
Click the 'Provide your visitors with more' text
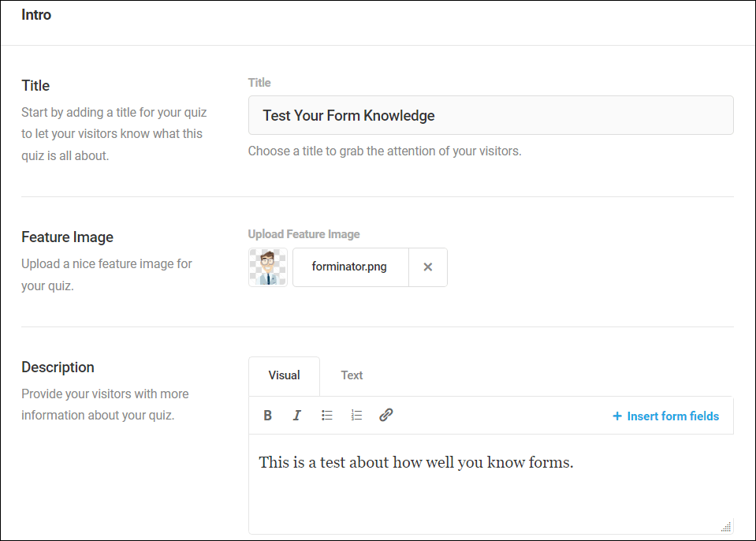105,405
